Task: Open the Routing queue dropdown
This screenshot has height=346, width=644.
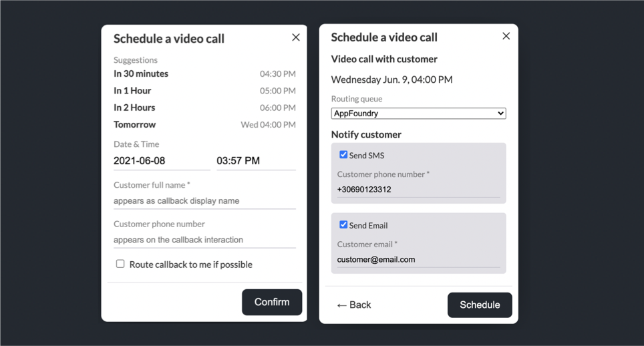Action: click(x=418, y=114)
